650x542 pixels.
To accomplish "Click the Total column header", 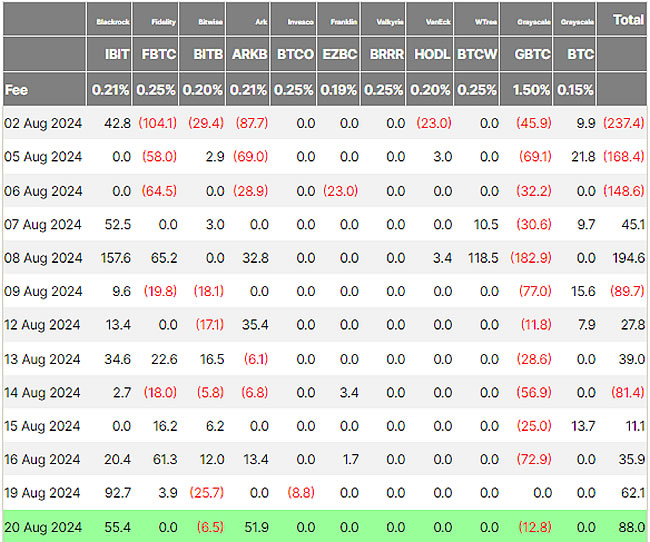I will coord(628,19).
